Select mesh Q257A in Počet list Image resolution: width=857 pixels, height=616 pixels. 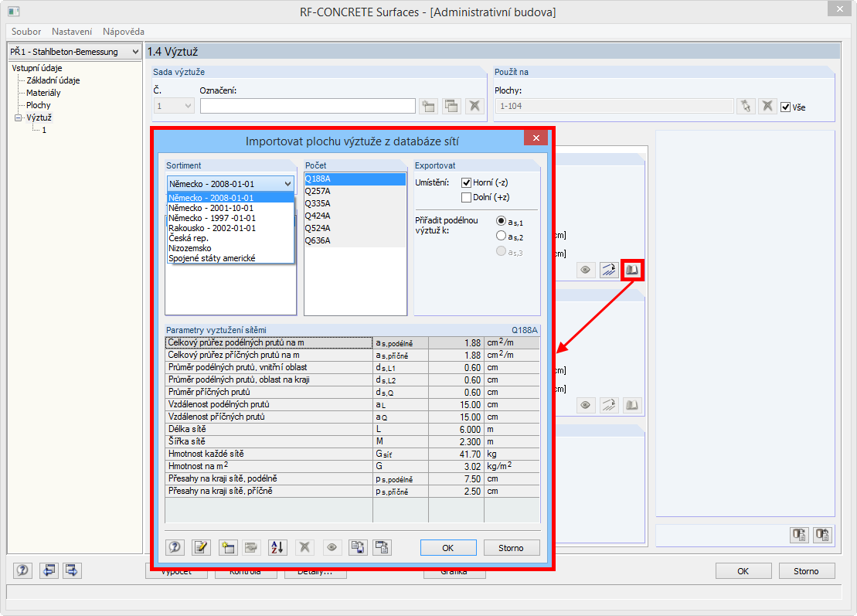coord(355,192)
